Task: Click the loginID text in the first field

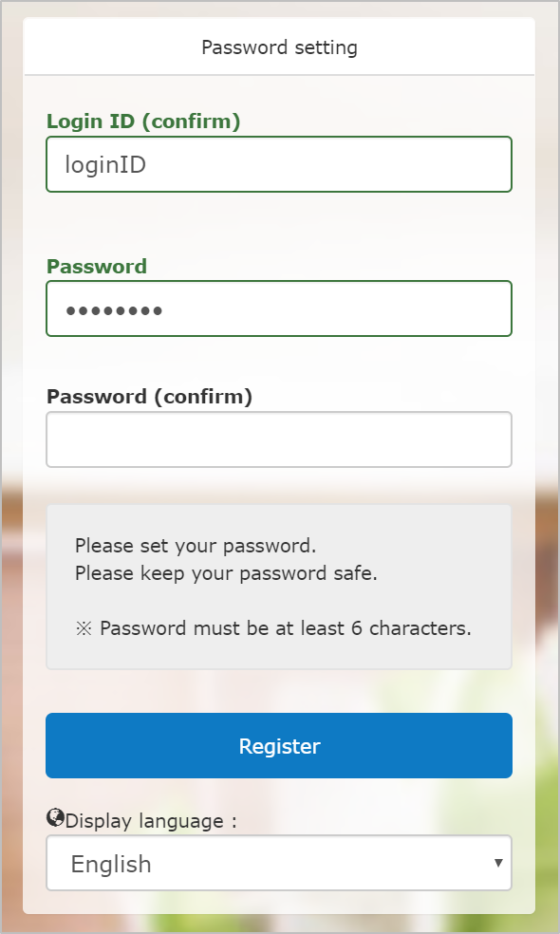Action: click(x=105, y=165)
